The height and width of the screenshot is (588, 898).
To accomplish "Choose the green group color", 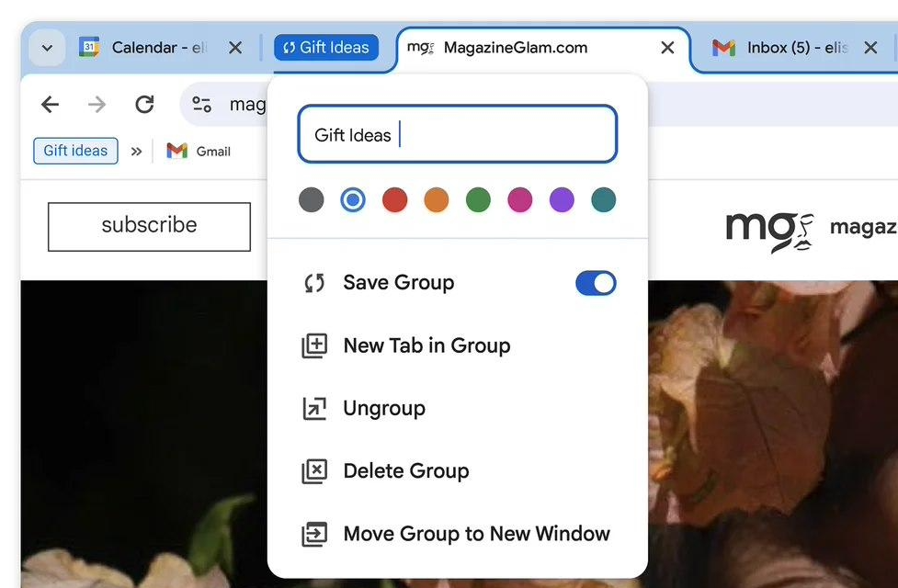I will point(478,199).
